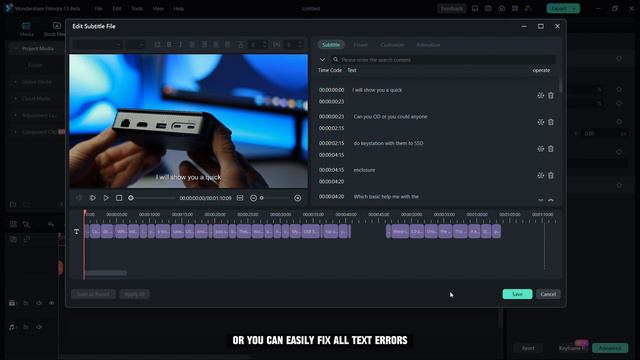Open the Tools menu in Filmora
Screen dimensions: 640x360
[137, 9]
